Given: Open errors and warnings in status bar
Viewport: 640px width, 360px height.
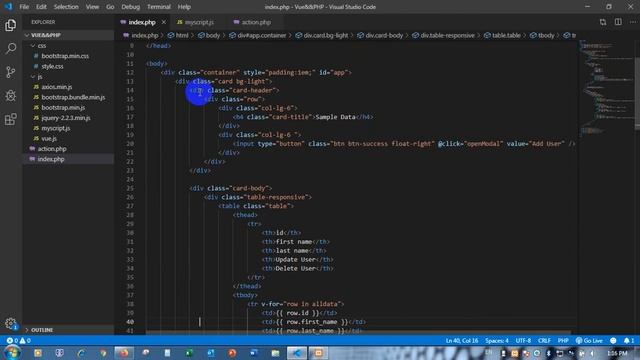Looking at the screenshot, I should point(18,340).
